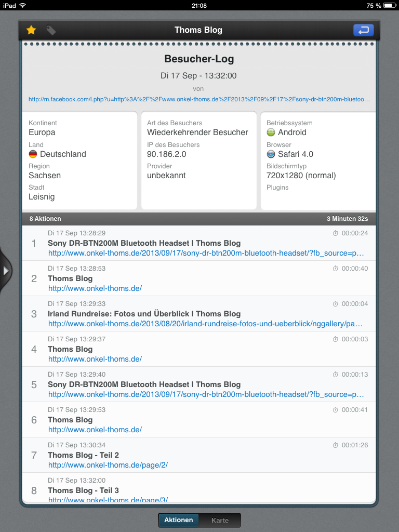Tap the region value Sachsen
399x532 pixels.
tap(45, 176)
